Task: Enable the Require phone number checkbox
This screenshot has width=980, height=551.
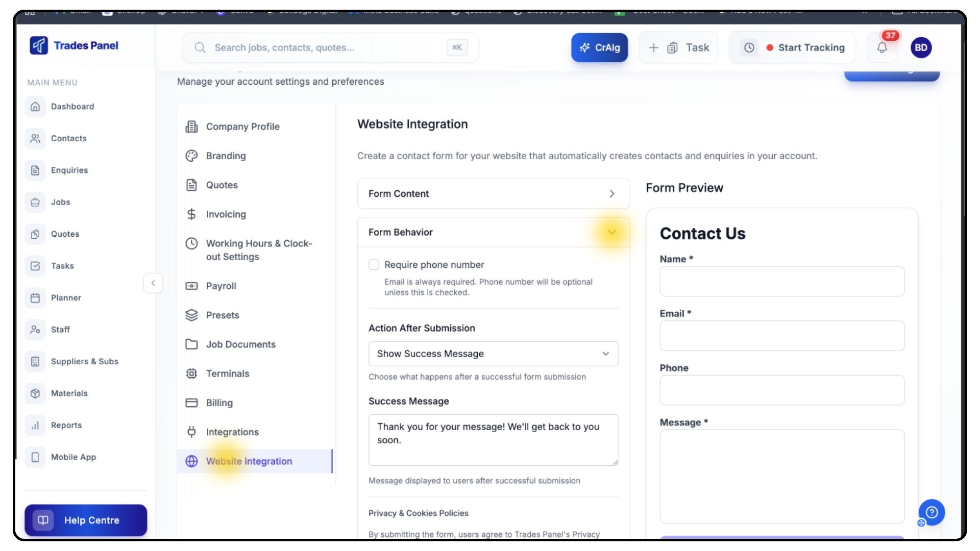Action: [x=374, y=265]
